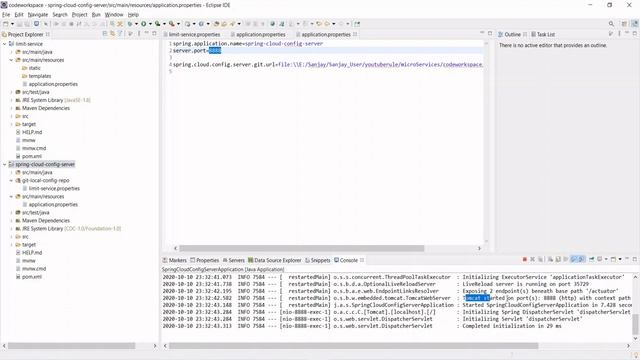Click the New file toolbar icon
Viewport: 640px width, 360px height.
point(6,24)
